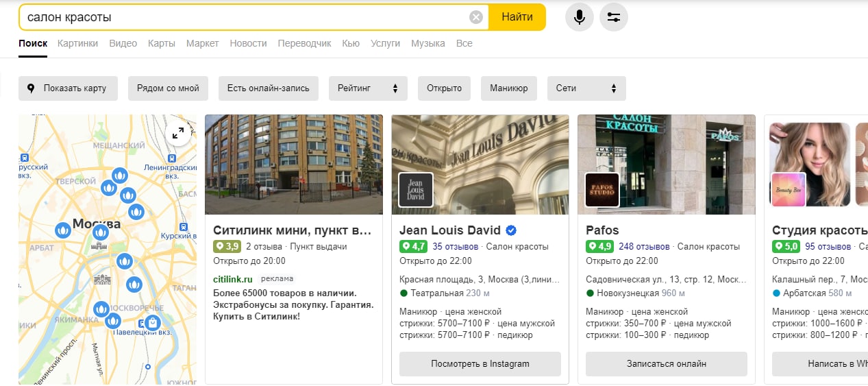Show the Все services tab

click(464, 43)
